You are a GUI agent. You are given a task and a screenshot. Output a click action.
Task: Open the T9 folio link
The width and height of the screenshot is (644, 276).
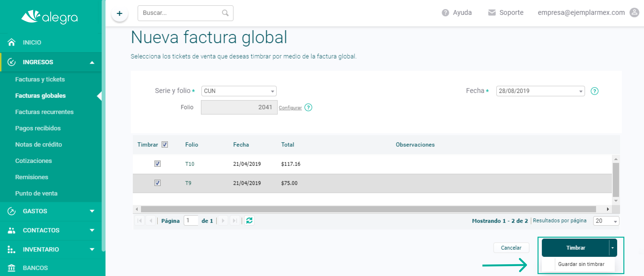[188, 183]
